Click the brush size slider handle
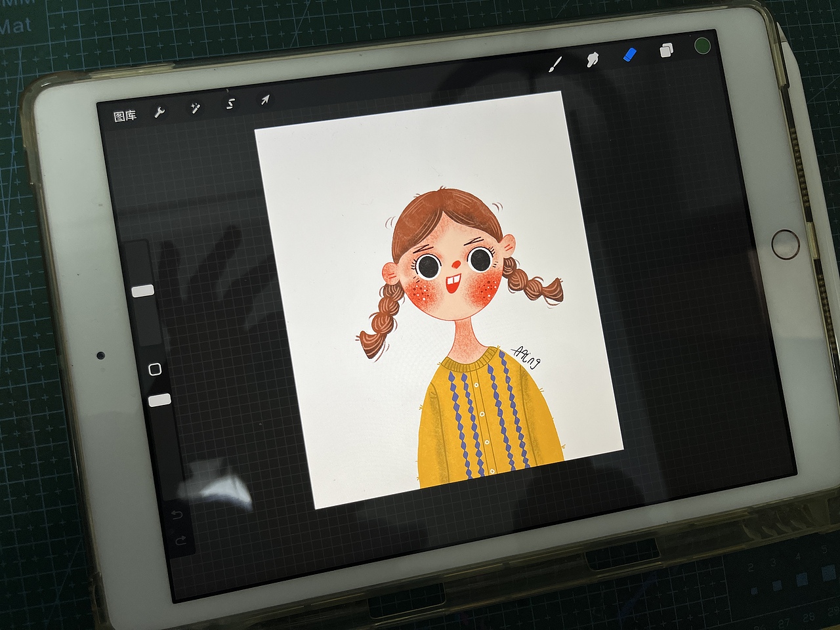This screenshot has height=630, width=840. [143, 291]
